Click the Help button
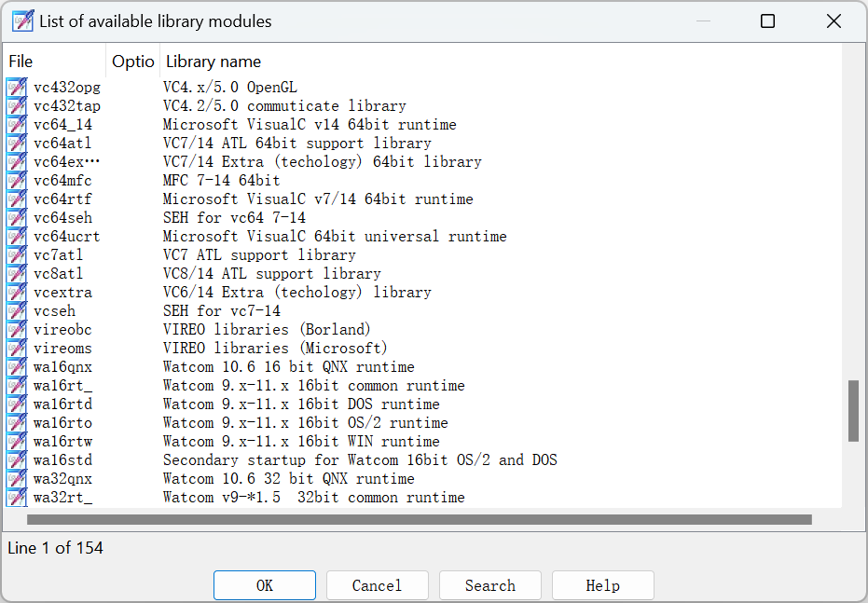 point(603,585)
